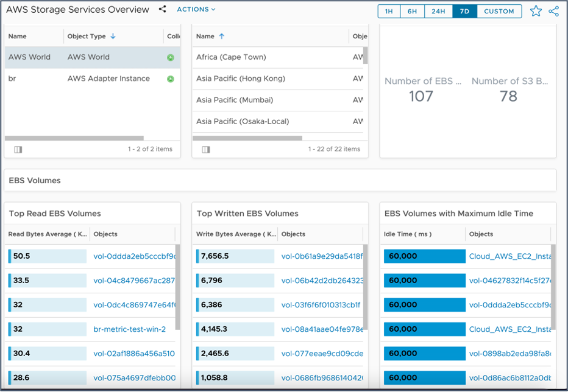Click green status icon for br adapter
The height and width of the screenshot is (392, 568).
171,79
